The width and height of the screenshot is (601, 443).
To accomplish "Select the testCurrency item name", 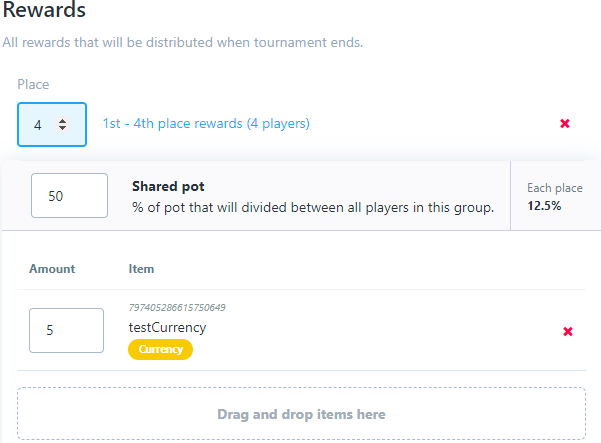I will coord(168,327).
